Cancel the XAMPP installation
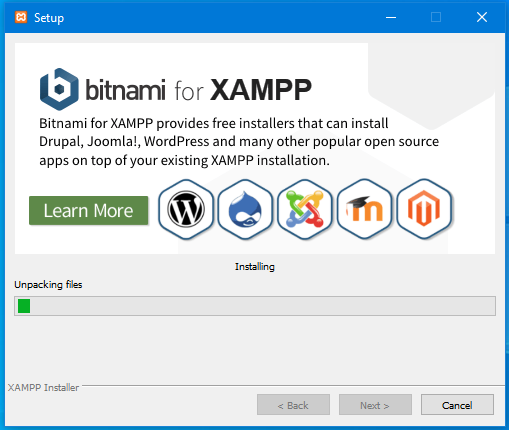Screen dimensions: 509x430 457,405
